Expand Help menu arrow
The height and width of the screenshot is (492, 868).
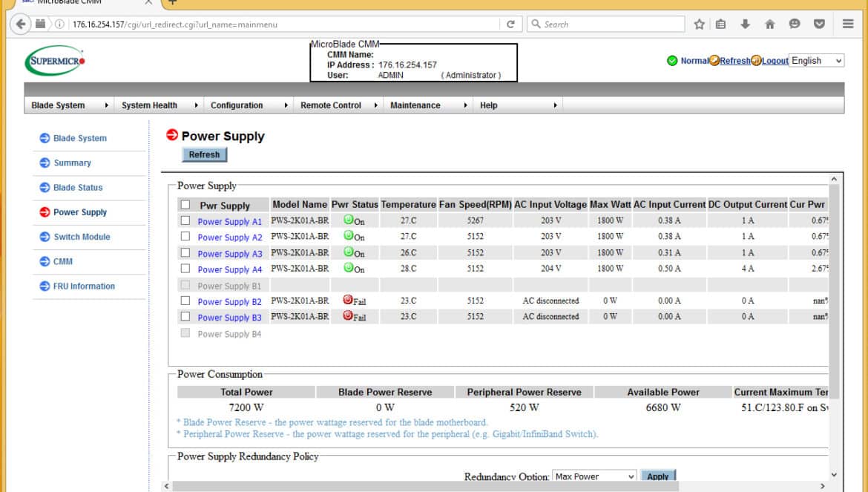pos(555,105)
